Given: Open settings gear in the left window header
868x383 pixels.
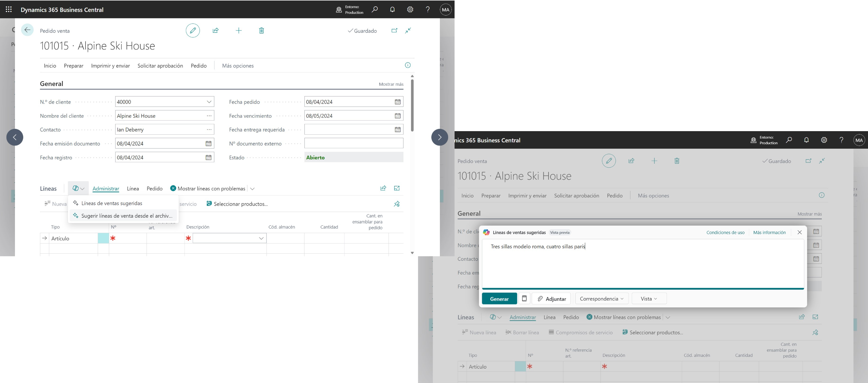Looking at the screenshot, I should 410,9.
